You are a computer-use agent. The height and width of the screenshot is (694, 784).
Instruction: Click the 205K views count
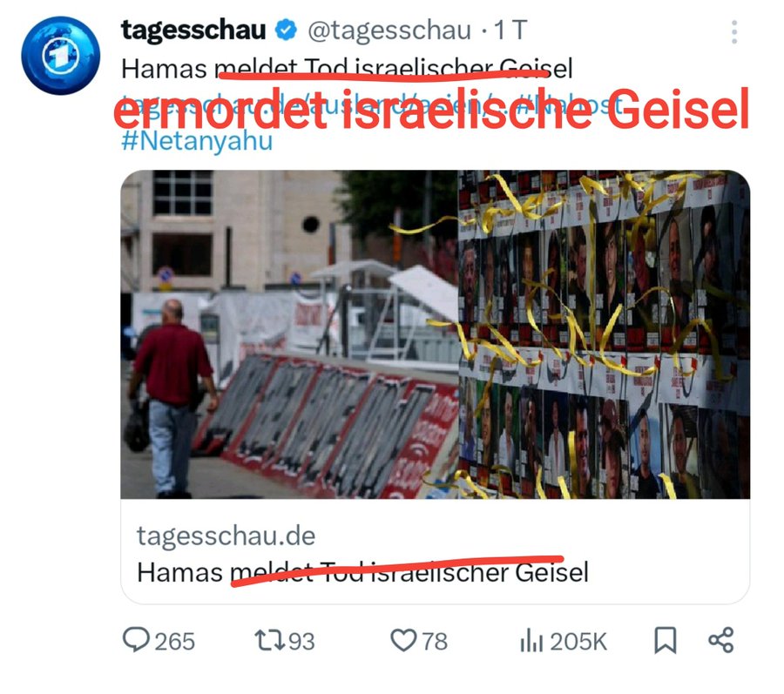point(578,642)
